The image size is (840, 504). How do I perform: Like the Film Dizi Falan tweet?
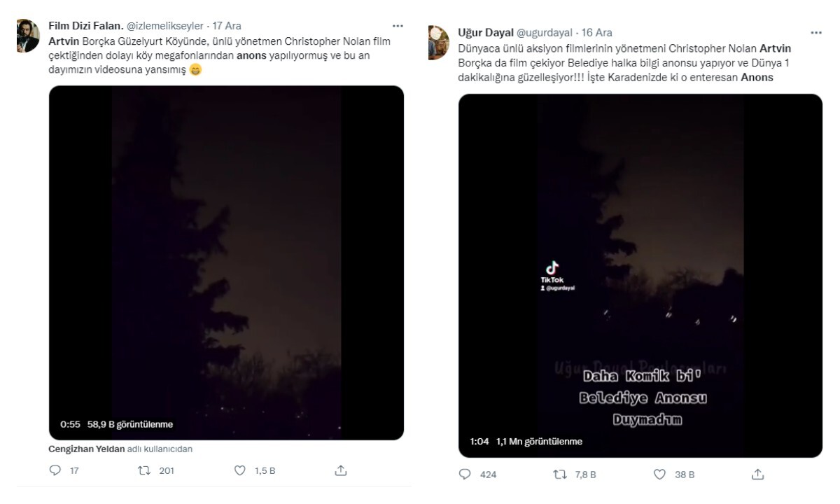(240, 470)
